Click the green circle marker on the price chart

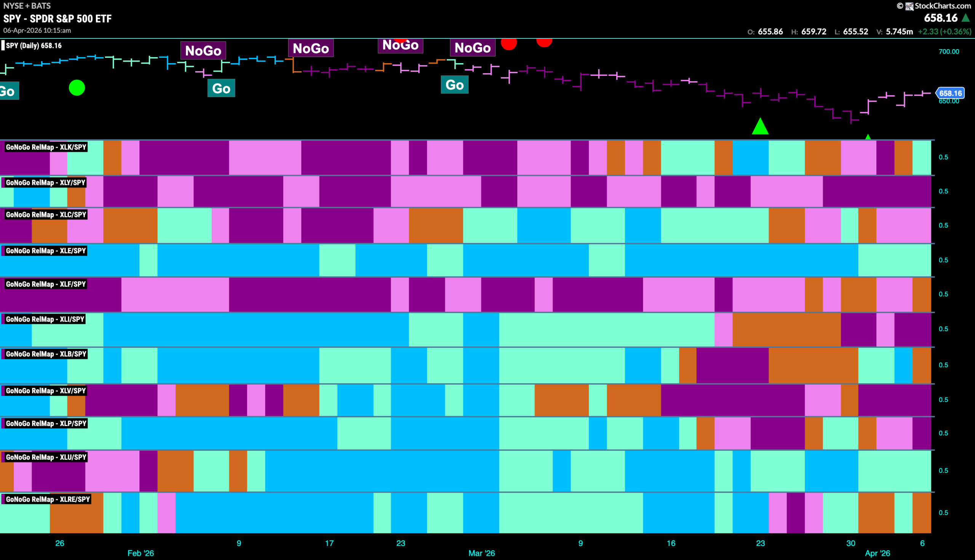click(x=77, y=88)
